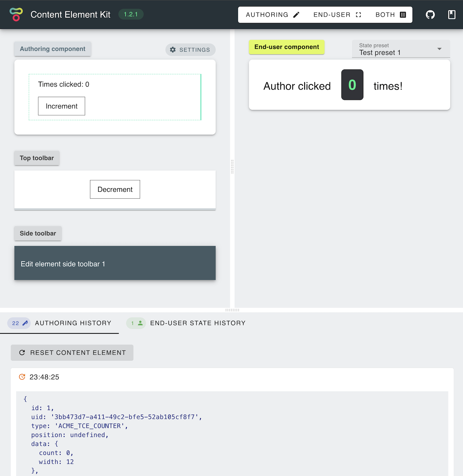The width and height of the screenshot is (463, 476).
Task: Click the Side toolbar label
Action: (38, 233)
